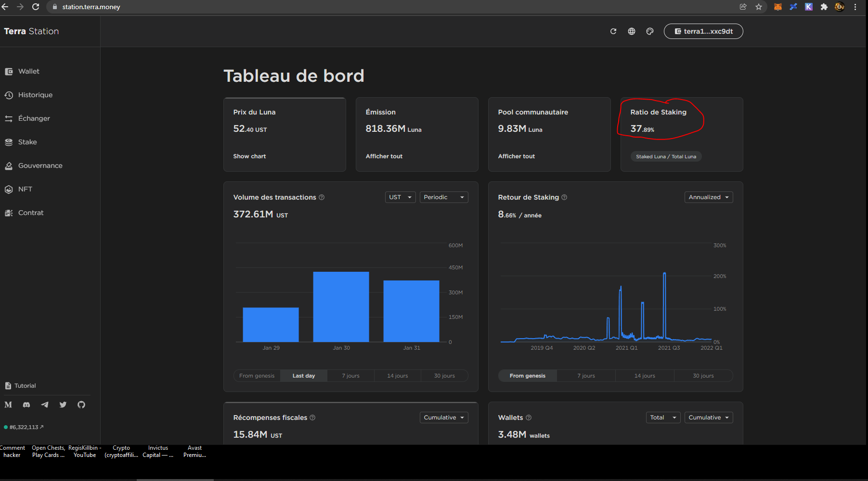This screenshot has height=481, width=868.
Task: Click the browser address bar
Action: click(x=395, y=7)
